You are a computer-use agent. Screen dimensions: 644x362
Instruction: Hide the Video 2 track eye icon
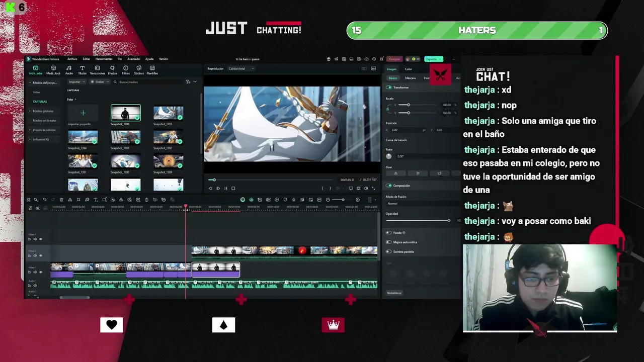[41, 255]
